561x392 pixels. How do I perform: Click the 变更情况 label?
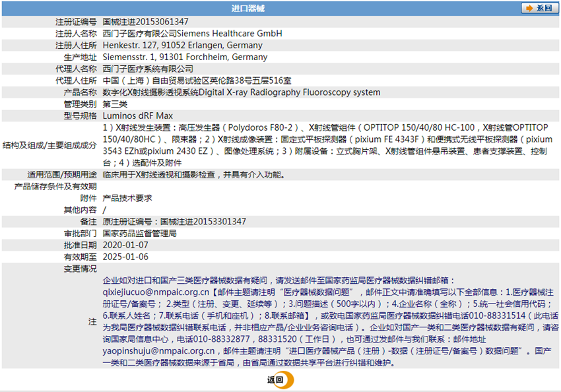pos(80,269)
